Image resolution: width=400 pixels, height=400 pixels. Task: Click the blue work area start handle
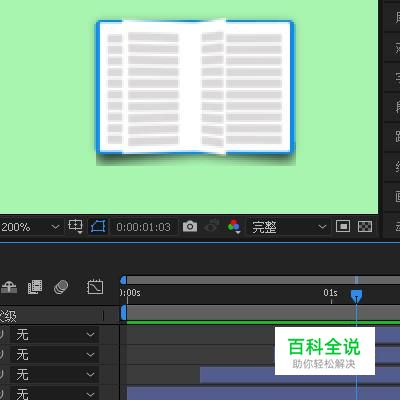coord(123,313)
